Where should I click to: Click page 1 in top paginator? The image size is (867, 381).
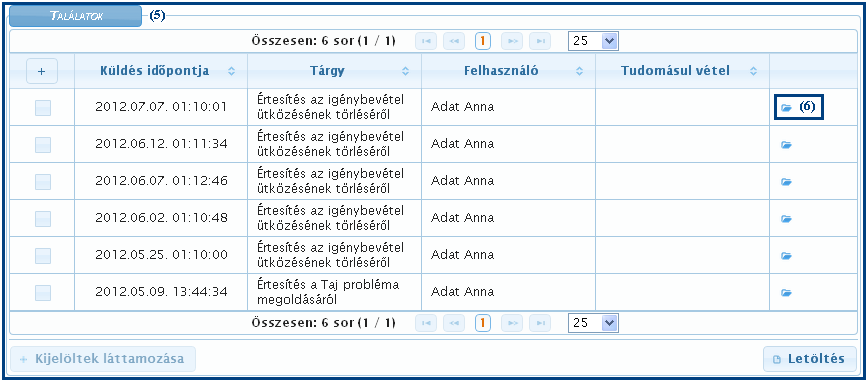[483, 41]
